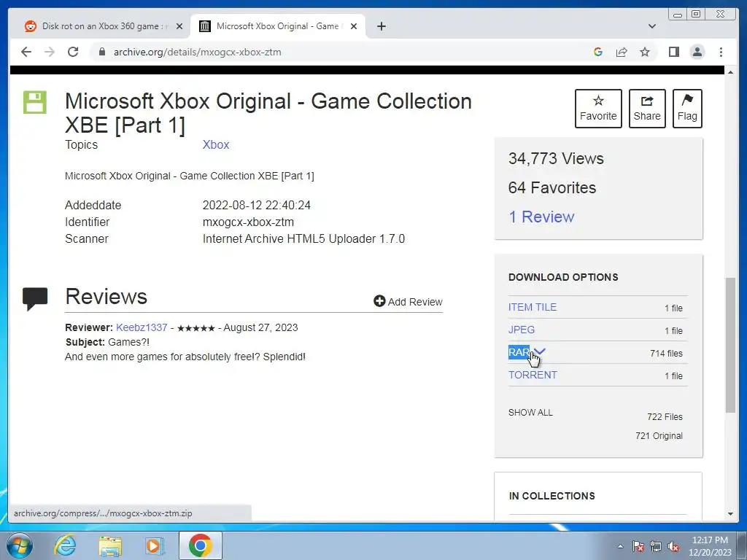Click the 714 files count

pos(666,354)
